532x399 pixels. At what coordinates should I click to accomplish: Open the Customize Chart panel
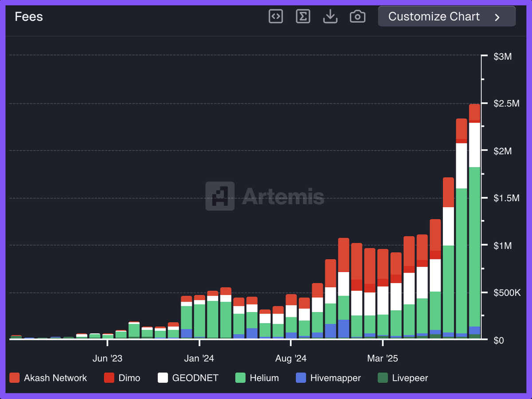tap(434, 17)
